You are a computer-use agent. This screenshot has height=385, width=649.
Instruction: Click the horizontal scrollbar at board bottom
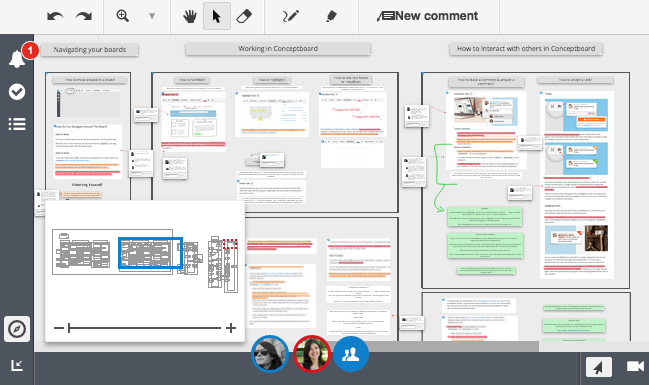392,346
